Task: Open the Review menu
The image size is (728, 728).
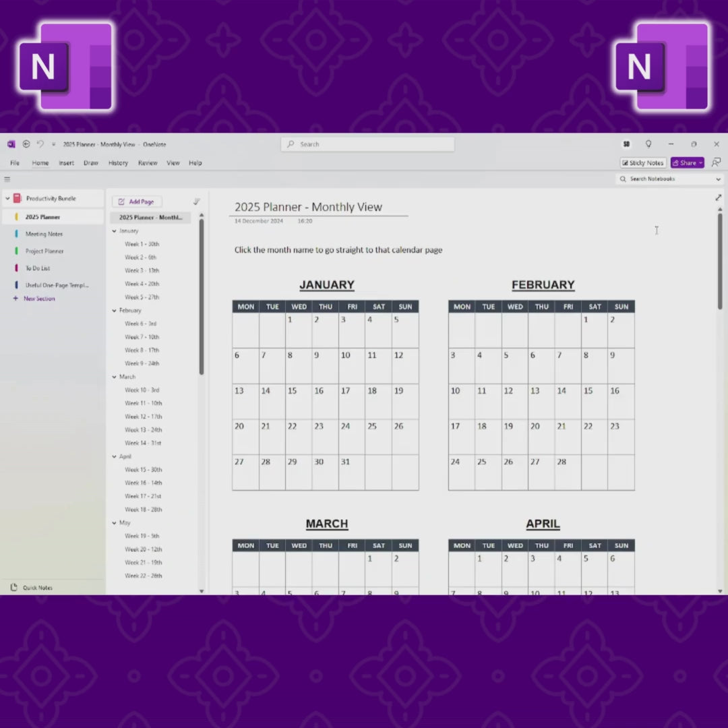Action: pos(147,162)
